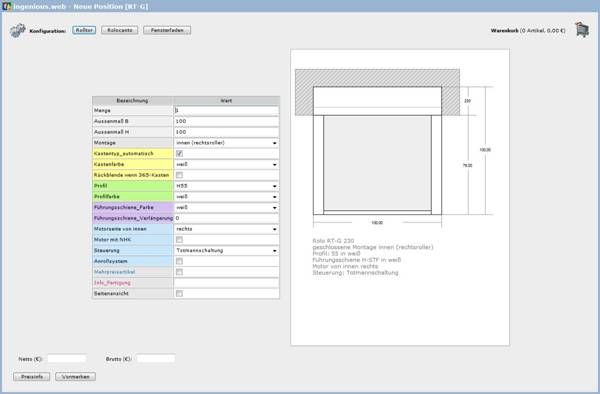The image size is (600, 394).
Task: Toggle the Seitenansicht checkbox
Action: tap(179, 293)
